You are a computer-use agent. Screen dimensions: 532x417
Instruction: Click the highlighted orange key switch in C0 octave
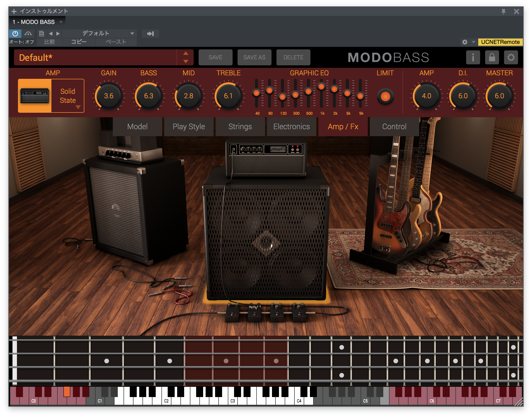(67, 392)
